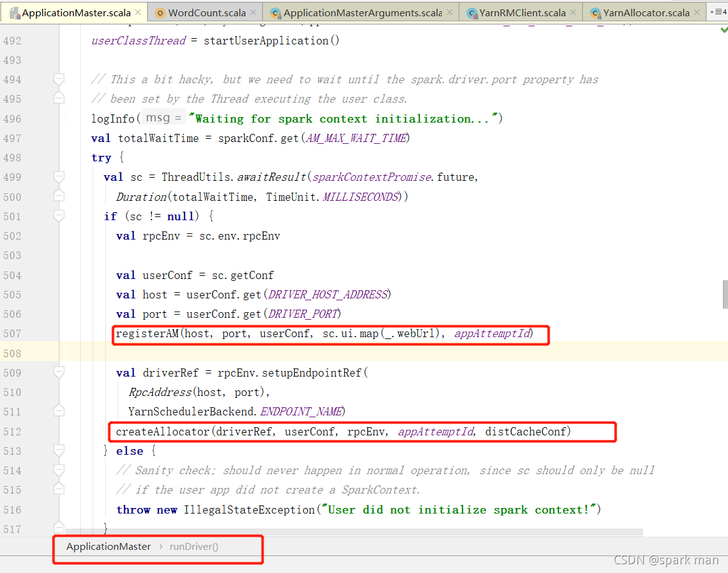The image size is (728, 573).
Task: Select the runDriver() breadcrumb
Action: coord(193,547)
